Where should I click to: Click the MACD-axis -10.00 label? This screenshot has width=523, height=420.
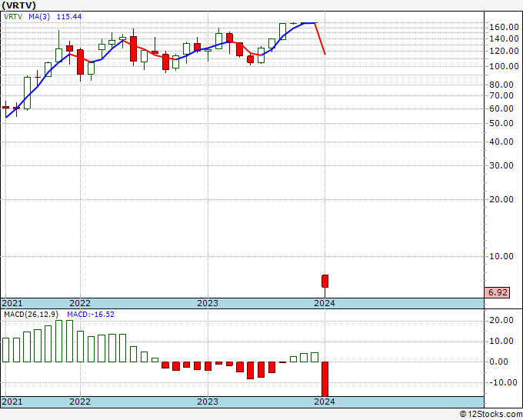coord(501,382)
